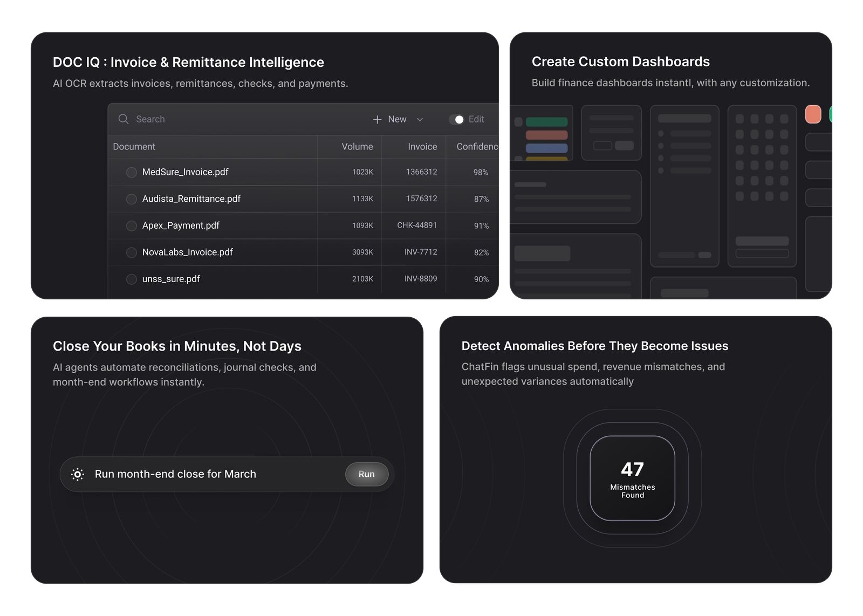863x616 pixels.
Task: Click the Invoice column header
Action: coord(422,147)
